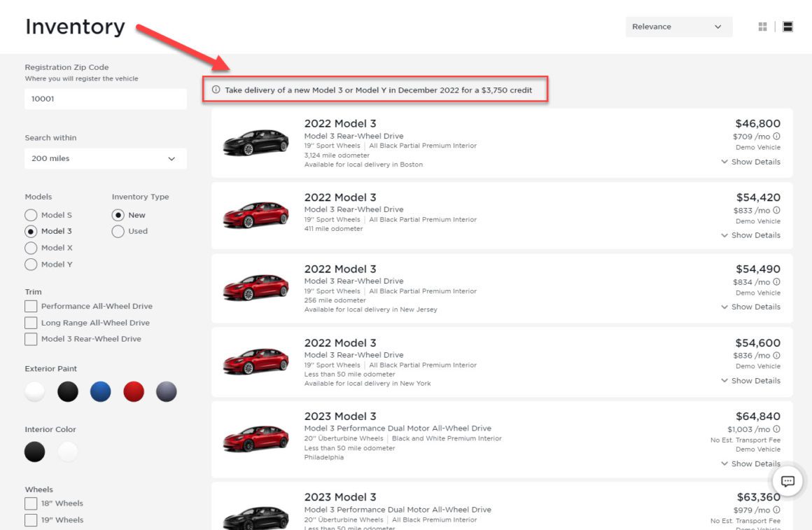Screen dimensions: 812x530
Task: Click the registration zip code field
Action: (x=106, y=99)
